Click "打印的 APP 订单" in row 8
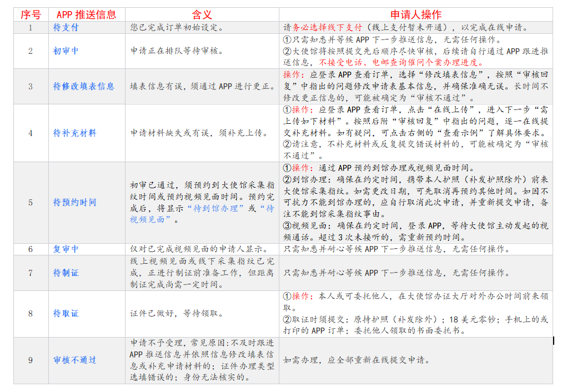 [313, 331]
